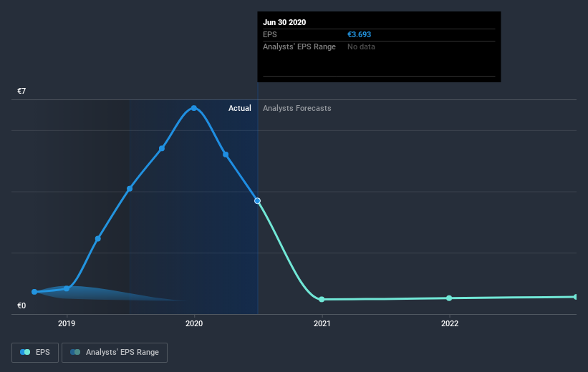
Task: Click the 'Jun 30 2020' tooltip date
Action: point(284,22)
